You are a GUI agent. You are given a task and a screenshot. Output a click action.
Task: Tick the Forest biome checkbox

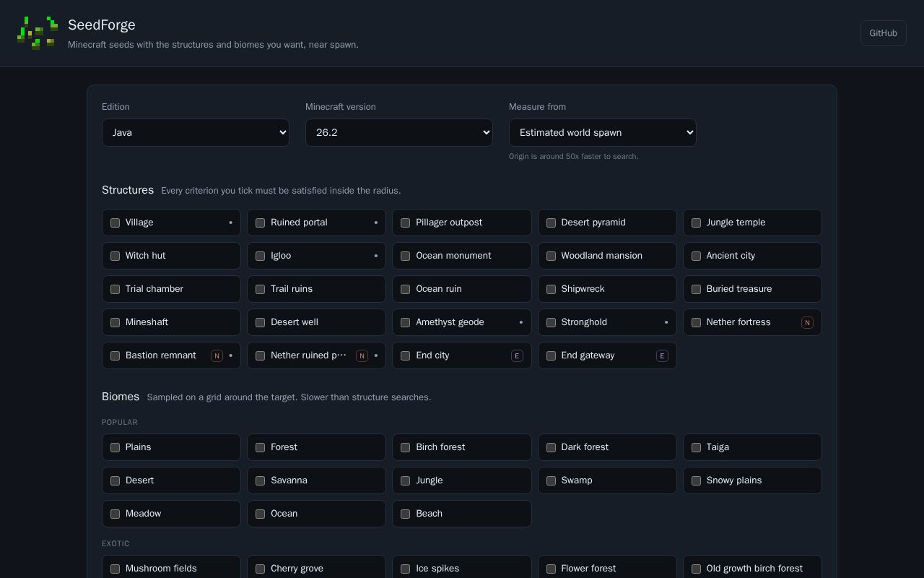point(260,447)
